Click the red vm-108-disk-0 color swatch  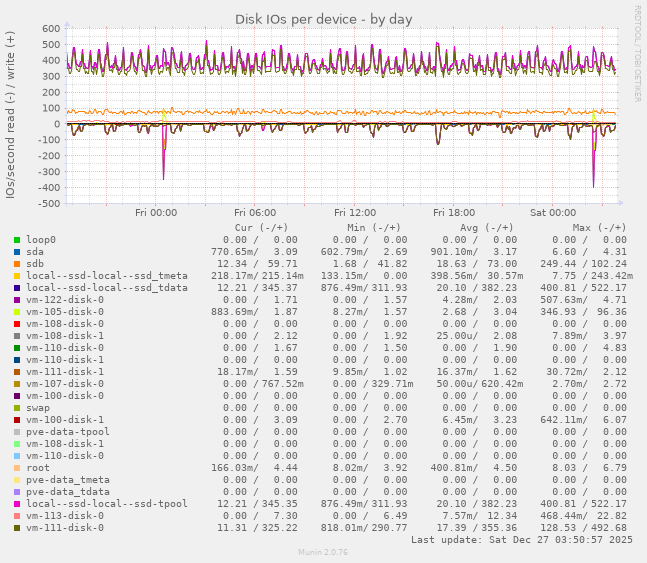tap(17, 324)
